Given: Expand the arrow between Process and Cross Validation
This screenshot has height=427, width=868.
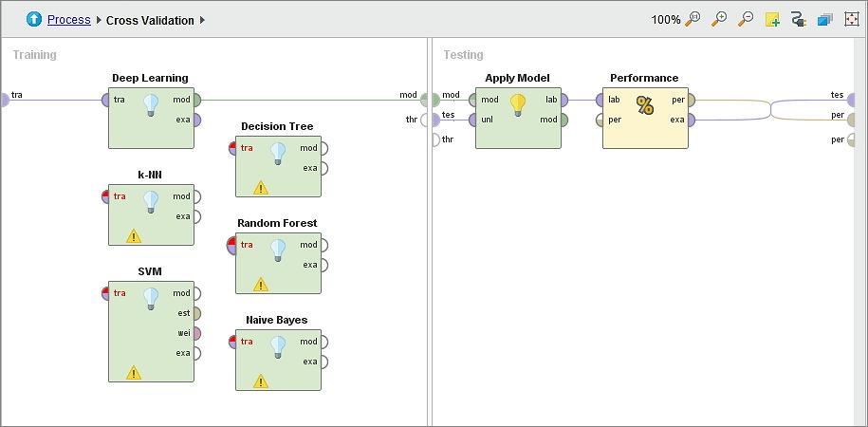Looking at the screenshot, I should tap(99, 20).
